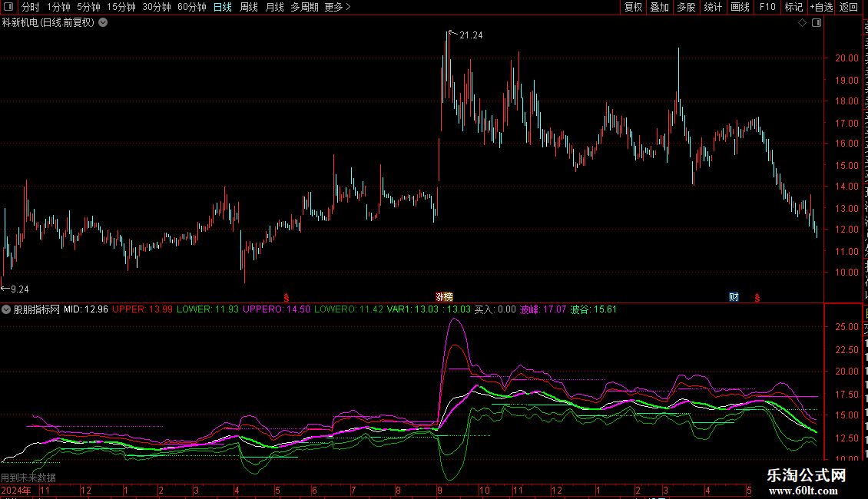Click the blue 财 financial marker
Screen dimensions: 868x499
pyautogui.click(x=734, y=297)
